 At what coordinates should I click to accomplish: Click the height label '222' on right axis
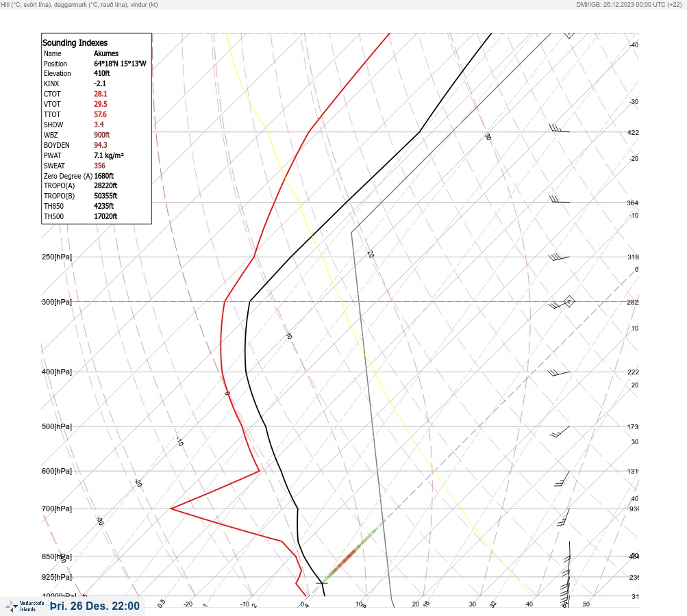[633, 372]
